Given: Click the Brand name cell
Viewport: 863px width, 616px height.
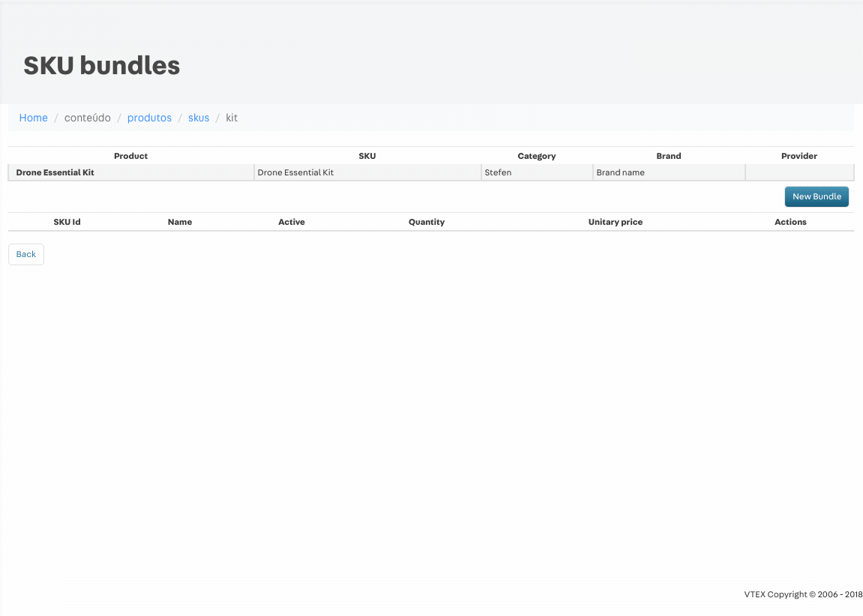Looking at the screenshot, I should click(x=669, y=172).
